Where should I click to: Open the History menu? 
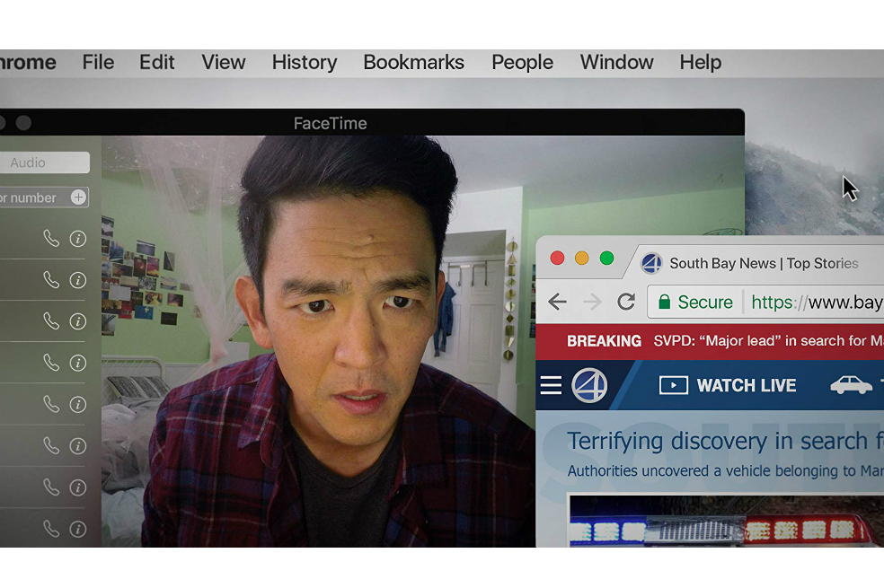[305, 63]
